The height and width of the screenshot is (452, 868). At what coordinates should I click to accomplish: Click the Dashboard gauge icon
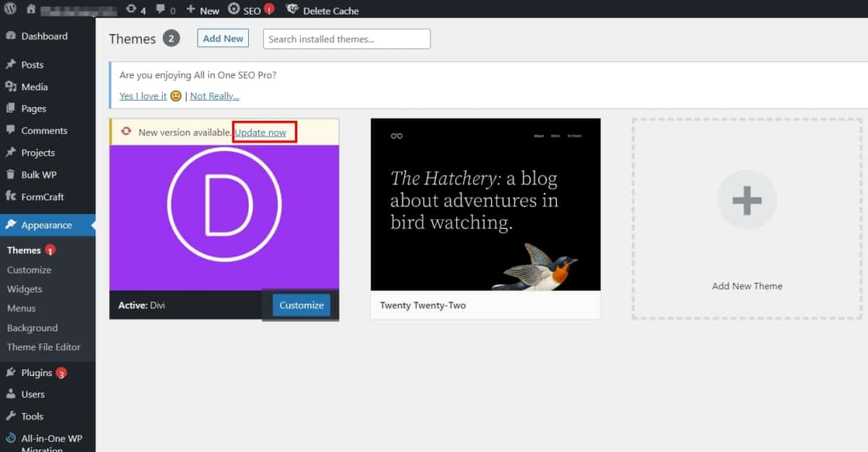click(x=10, y=36)
